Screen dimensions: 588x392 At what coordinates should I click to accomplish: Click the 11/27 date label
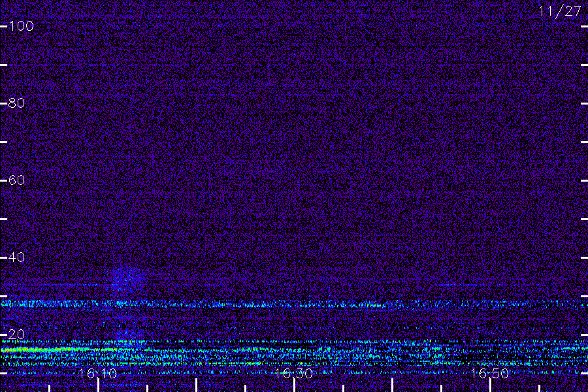coord(560,11)
